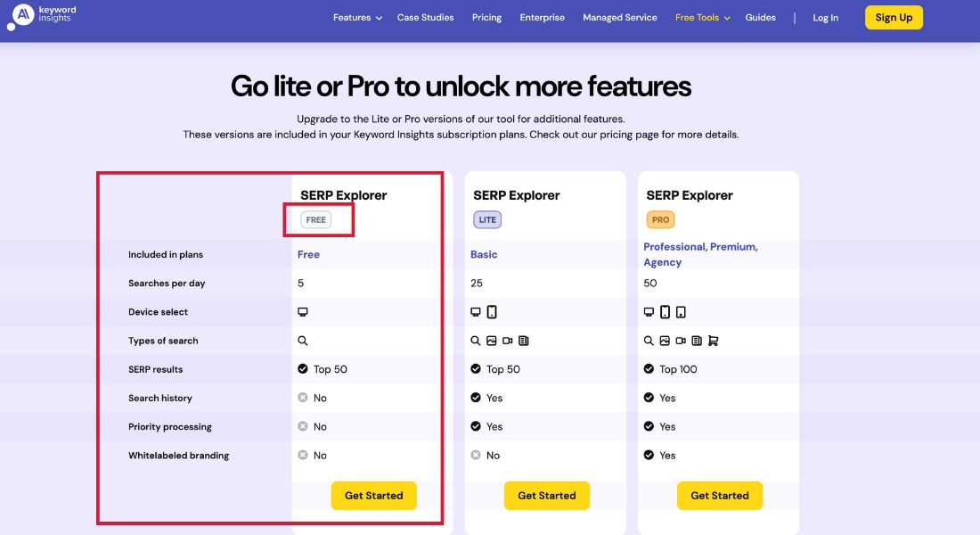
Task: Click the "Priority processing" row label
Action: [x=170, y=427]
